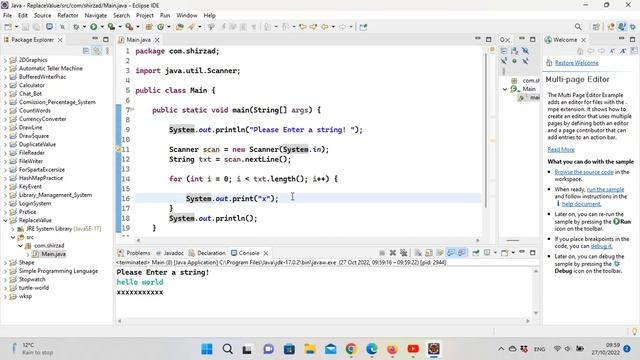Click the editor horizontal scrollbar
This screenshot has width=640, height=360.
point(308,240)
